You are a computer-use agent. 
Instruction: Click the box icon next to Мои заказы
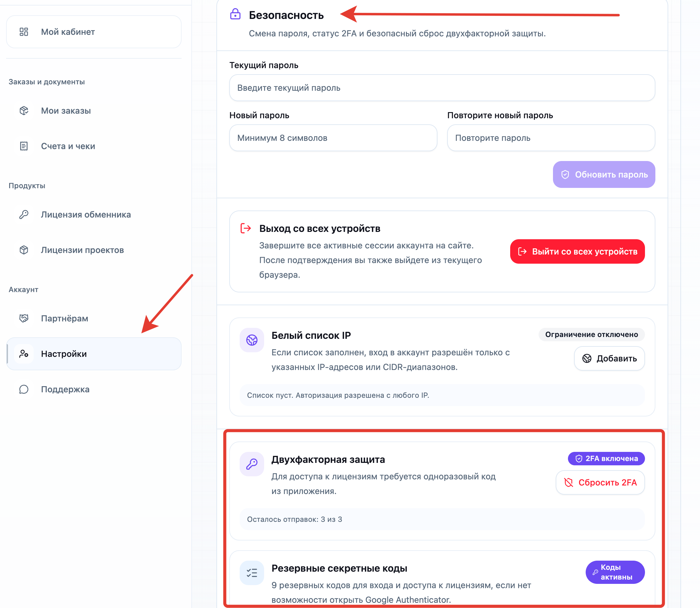(24, 111)
